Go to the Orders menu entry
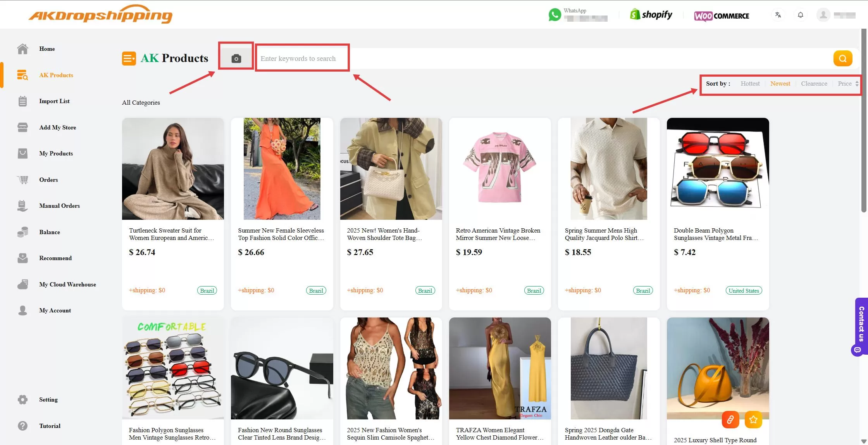Viewport: 868px width, 445px height. [x=48, y=179]
